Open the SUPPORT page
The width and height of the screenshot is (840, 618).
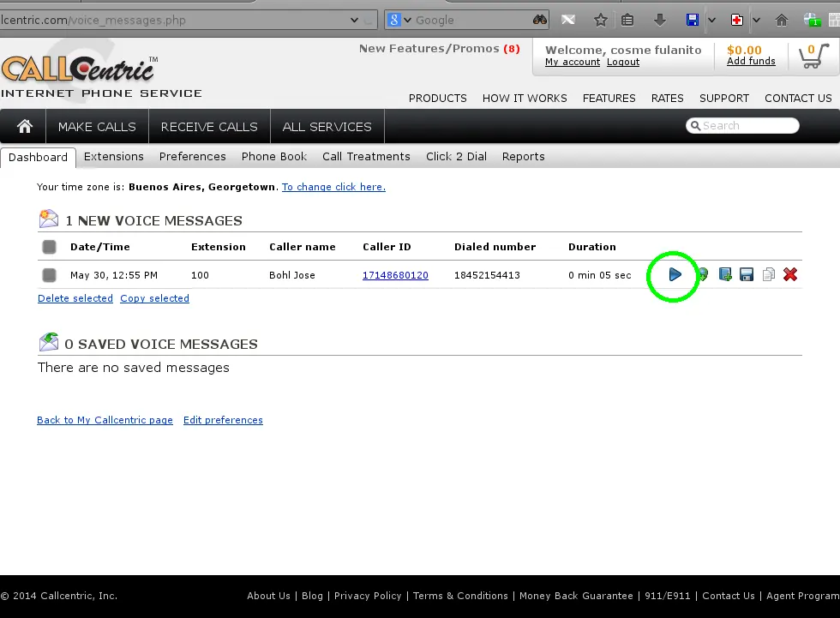723,99
